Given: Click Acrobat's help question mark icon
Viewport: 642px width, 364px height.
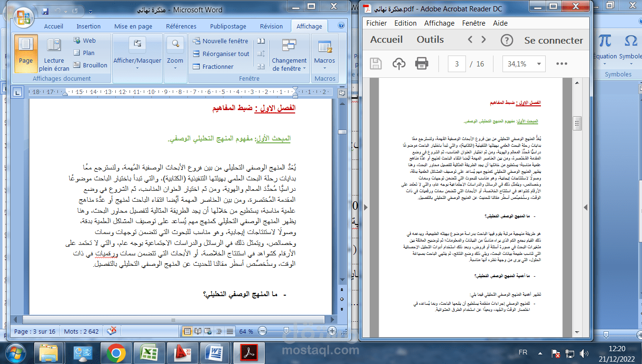Looking at the screenshot, I should pos(507,40).
